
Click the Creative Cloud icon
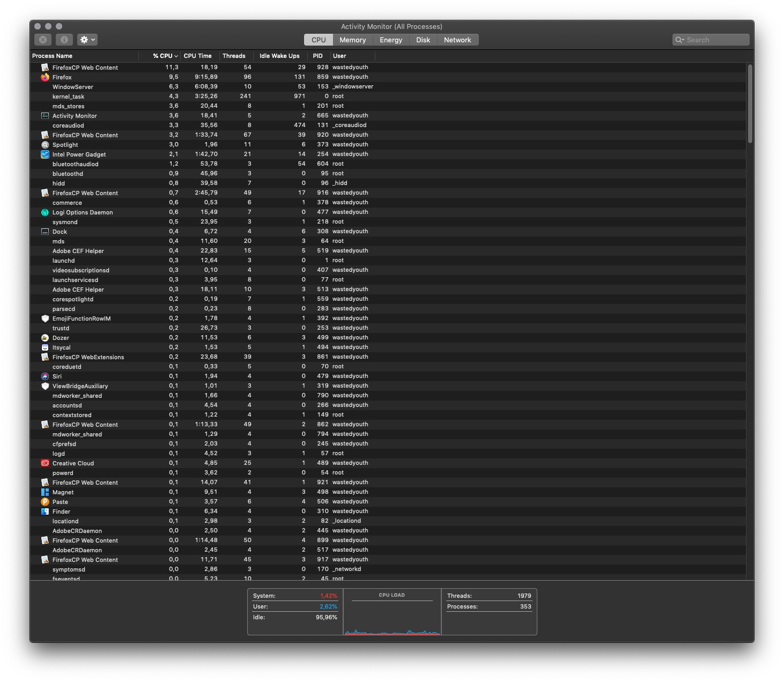[45, 463]
